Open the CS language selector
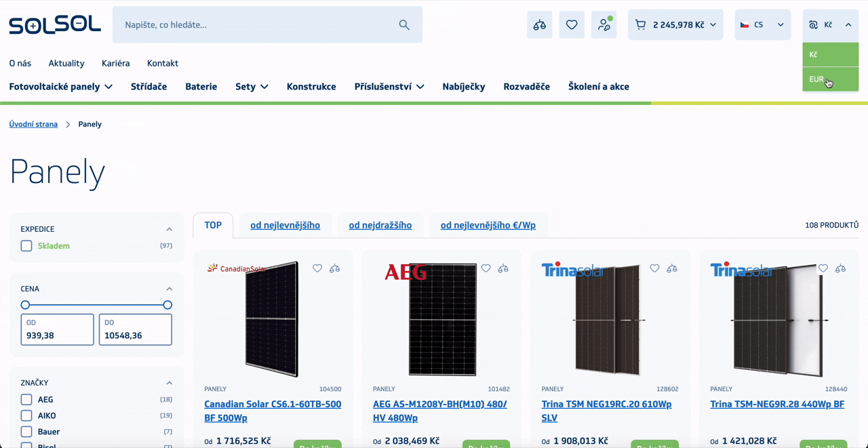The height and width of the screenshot is (448, 868). click(x=763, y=25)
